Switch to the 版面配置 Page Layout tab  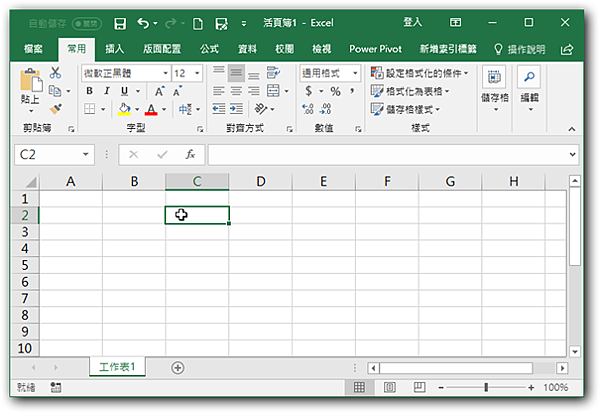click(162, 49)
